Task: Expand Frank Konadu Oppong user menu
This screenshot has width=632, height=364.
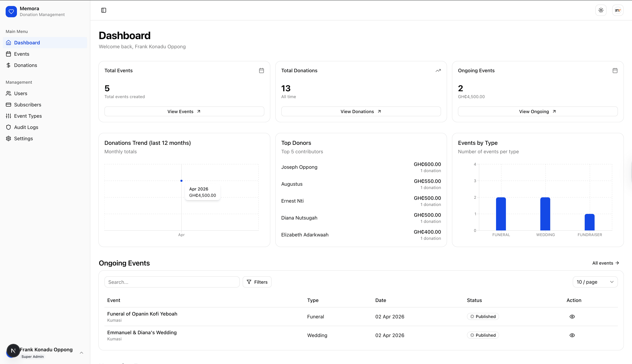Action: 81,353
